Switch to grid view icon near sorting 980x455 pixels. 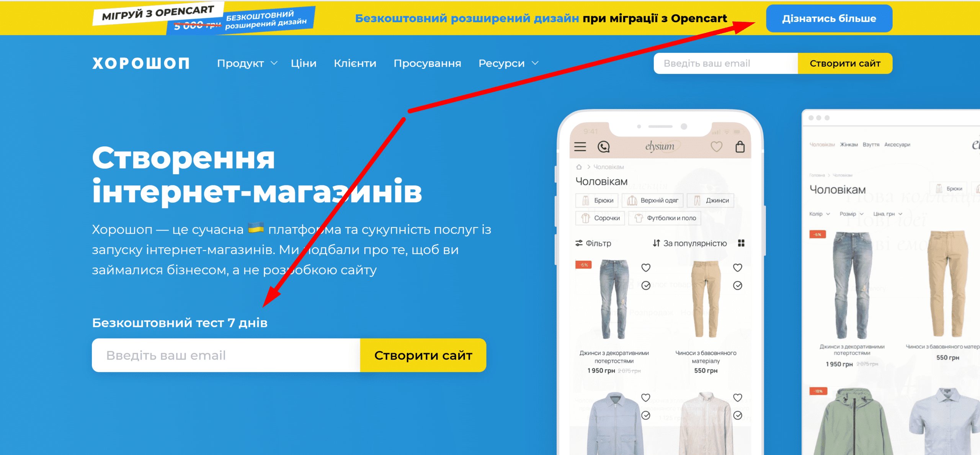click(741, 243)
